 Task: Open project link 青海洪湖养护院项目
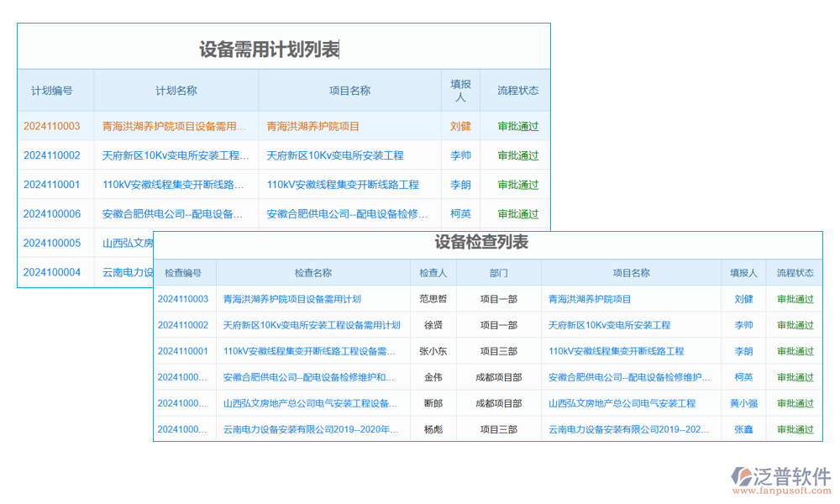coord(314,126)
